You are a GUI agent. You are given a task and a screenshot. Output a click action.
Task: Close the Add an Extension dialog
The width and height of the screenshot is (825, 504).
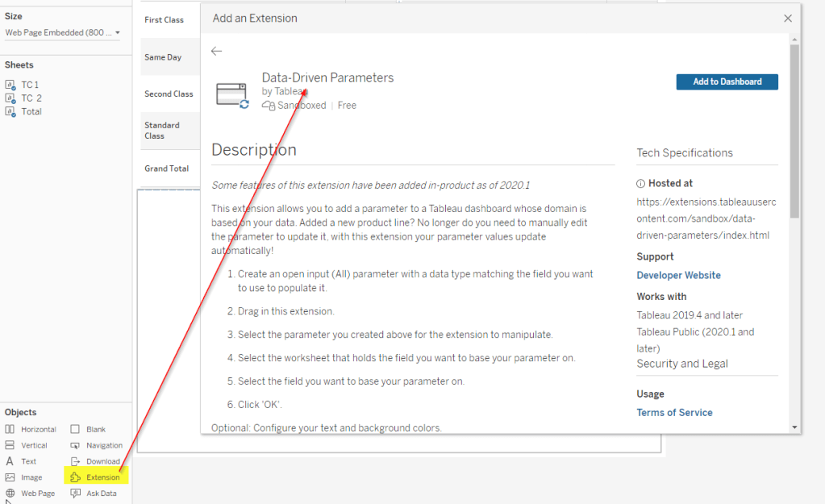tap(788, 19)
